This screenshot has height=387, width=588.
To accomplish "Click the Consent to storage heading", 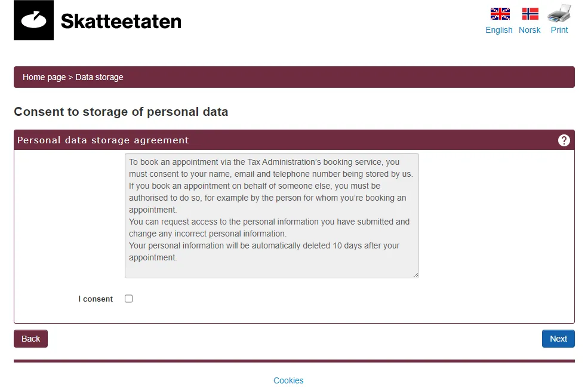I will (x=121, y=112).
